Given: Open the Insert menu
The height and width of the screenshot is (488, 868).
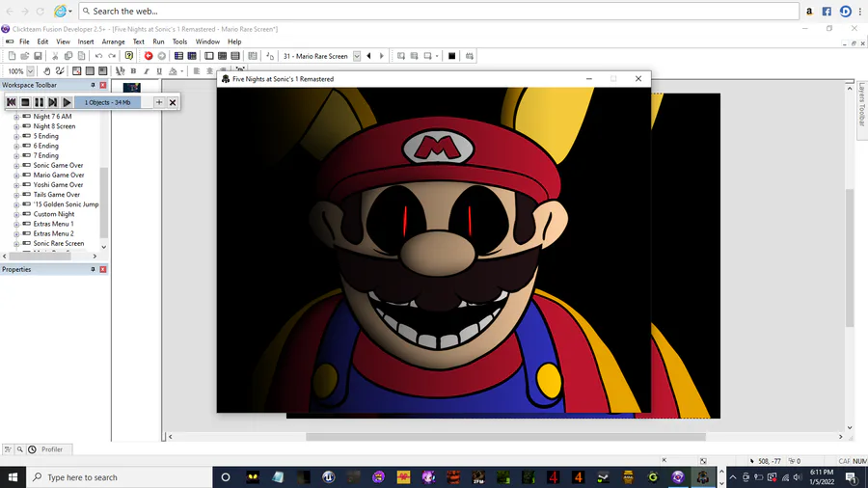Looking at the screenshot, I should [x=86, y=41].
